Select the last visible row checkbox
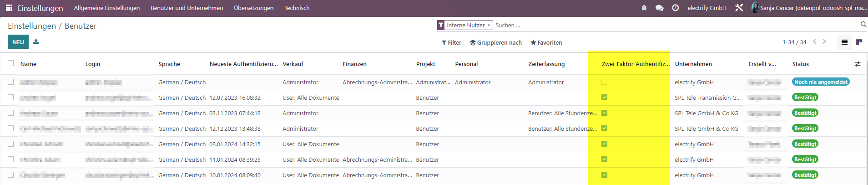Image resolution: width=868 pixels, height=185 pixels. coord(10,175)
